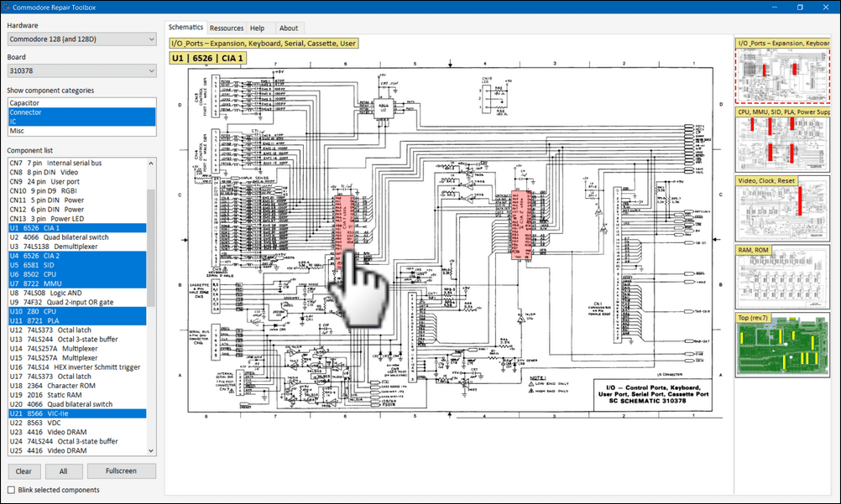The width and height of the screenshot is (841, 504).
Task: Open the Hardware dropdown showing Commodore 128
Action: 82,39
